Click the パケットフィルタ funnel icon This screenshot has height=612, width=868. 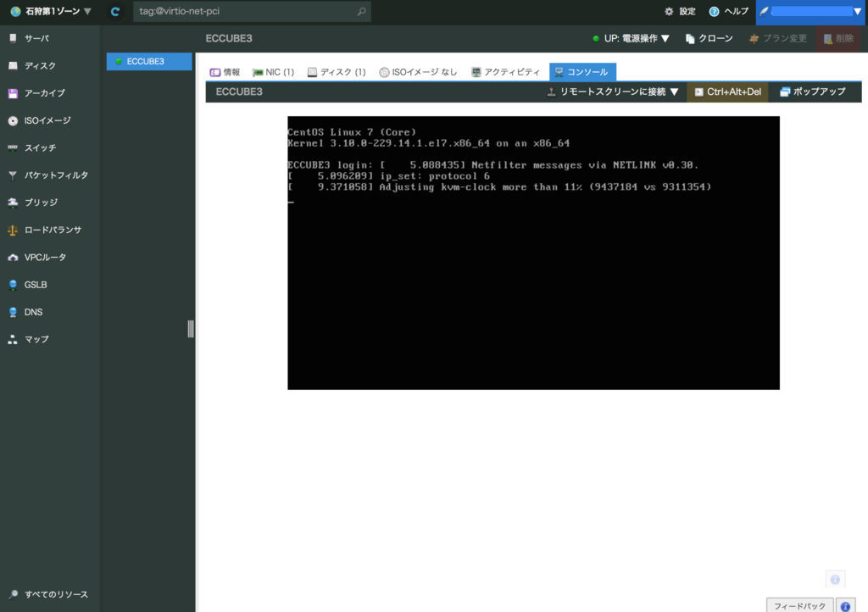pyautogui.click(x=13, y=175)
